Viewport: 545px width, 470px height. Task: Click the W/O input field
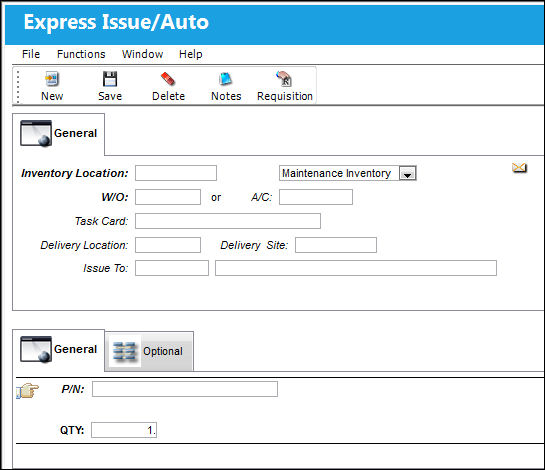[x=168, y=197]
